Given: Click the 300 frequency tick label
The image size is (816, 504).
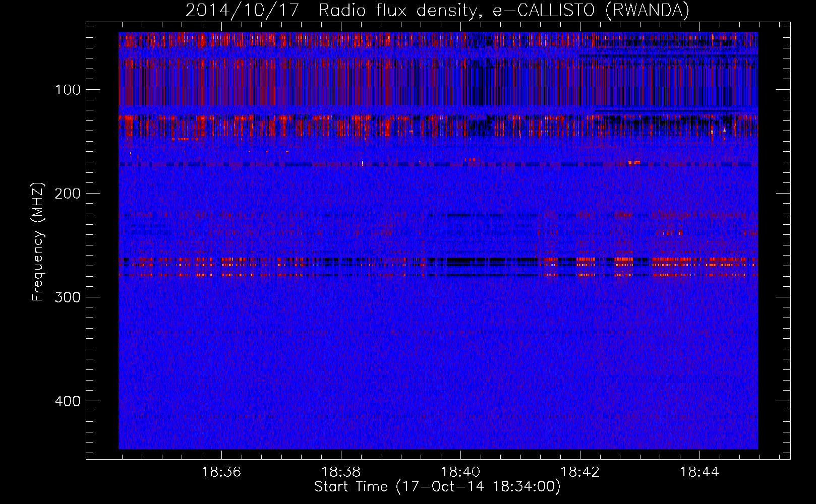Looking at the screenshot, I should pos(68,297).
